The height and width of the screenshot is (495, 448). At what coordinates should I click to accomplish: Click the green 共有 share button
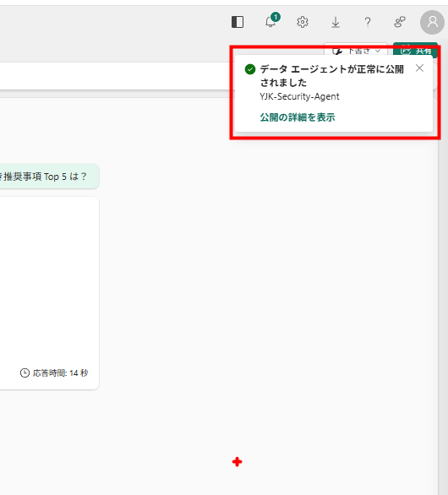(415, 49)
